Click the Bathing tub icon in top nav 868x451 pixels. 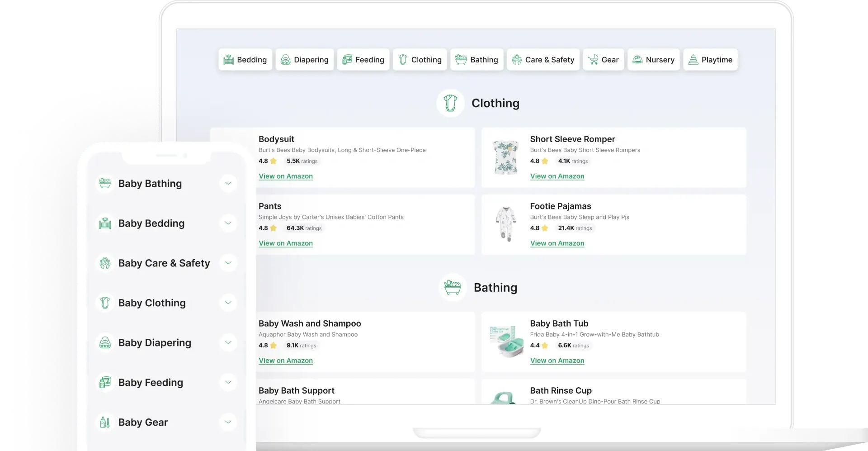coord(461,59)
